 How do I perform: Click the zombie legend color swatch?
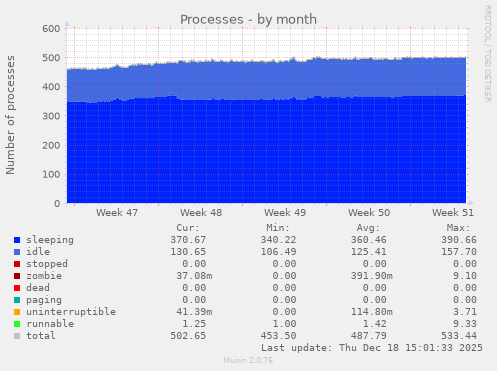(17, 276)
